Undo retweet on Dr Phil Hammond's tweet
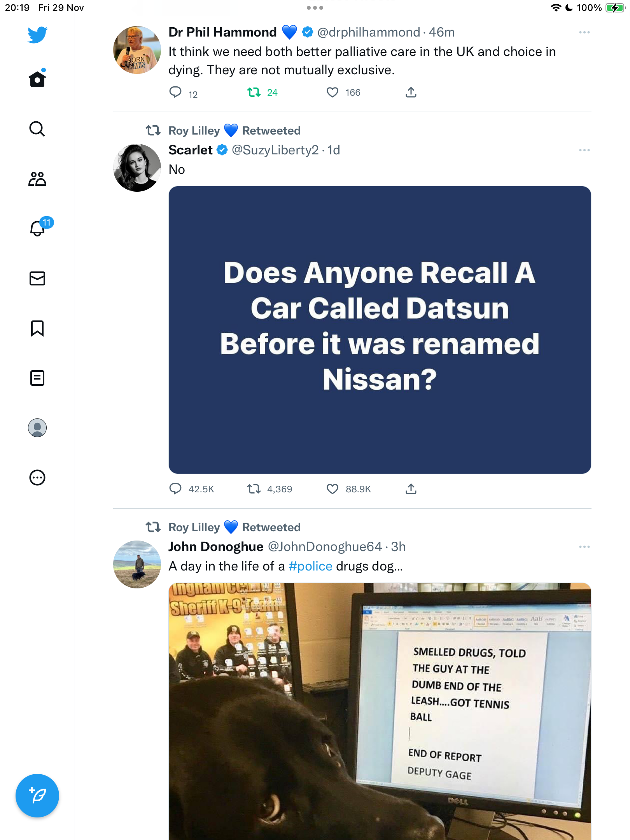 coord(254,92)
